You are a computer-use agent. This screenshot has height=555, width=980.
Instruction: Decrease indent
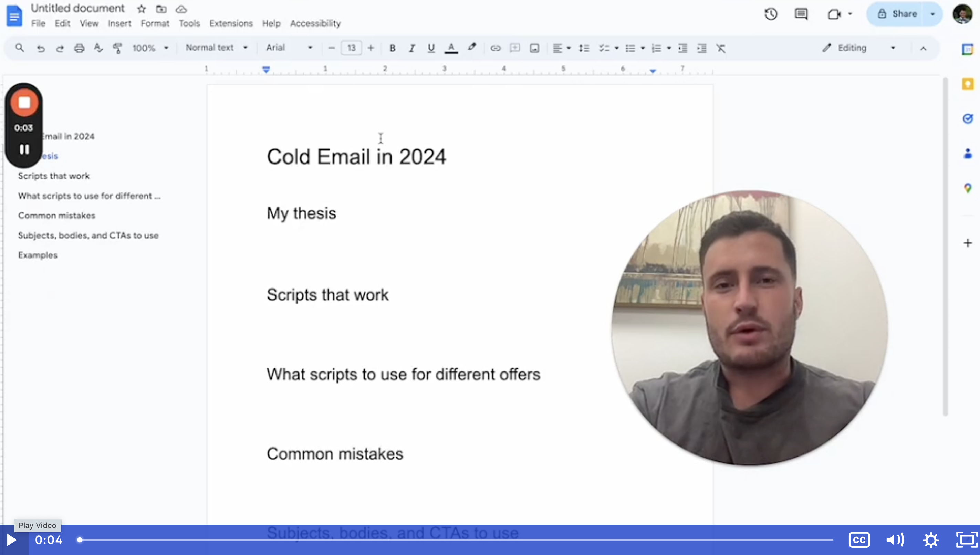(682, 48)
